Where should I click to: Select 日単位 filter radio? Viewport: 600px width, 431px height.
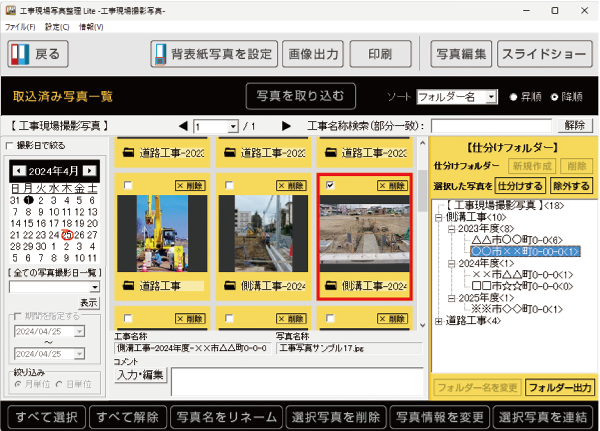(x=59, y=384)
